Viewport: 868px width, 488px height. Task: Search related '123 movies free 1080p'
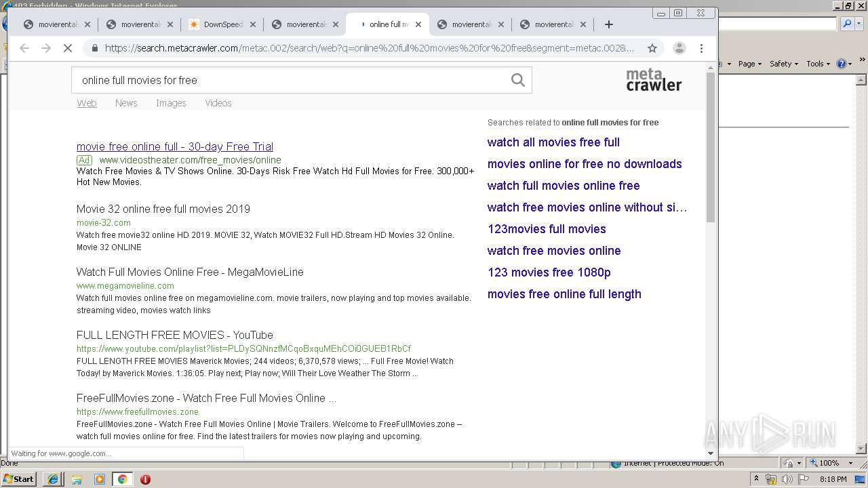549,272
